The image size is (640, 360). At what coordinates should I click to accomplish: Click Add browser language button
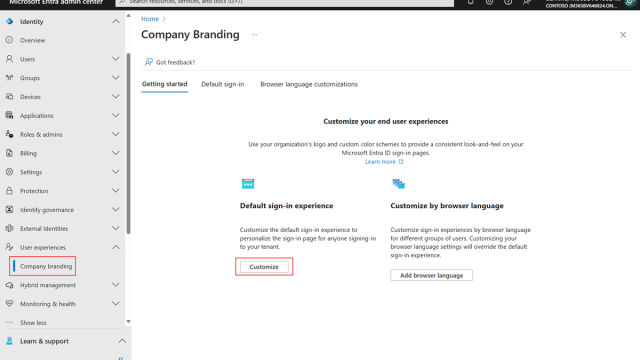(x=431, y=275)
